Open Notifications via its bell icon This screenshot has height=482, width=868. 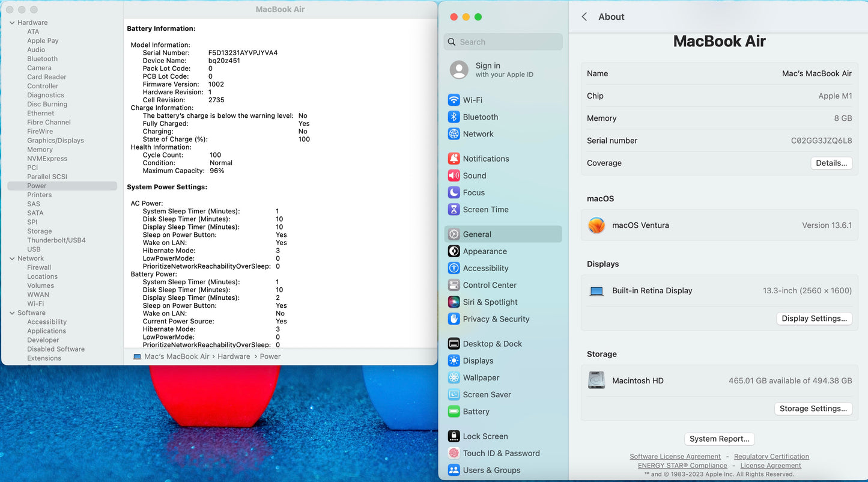pyautogui.click(x=454, y=159)
